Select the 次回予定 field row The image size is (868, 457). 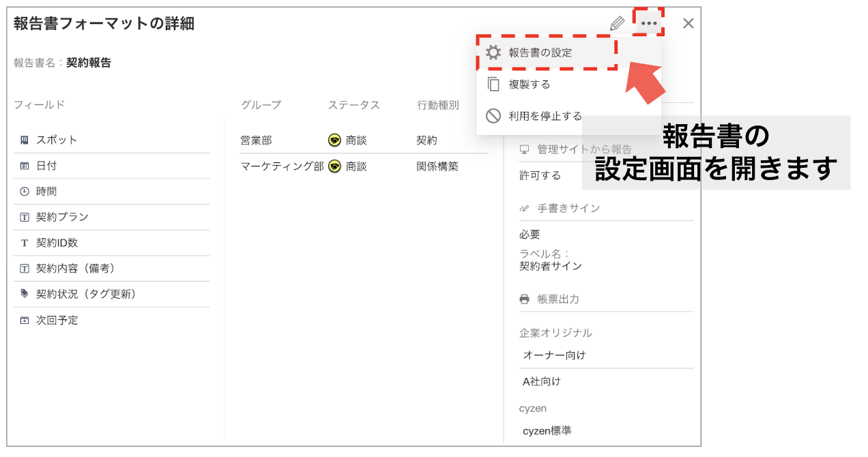111,320
